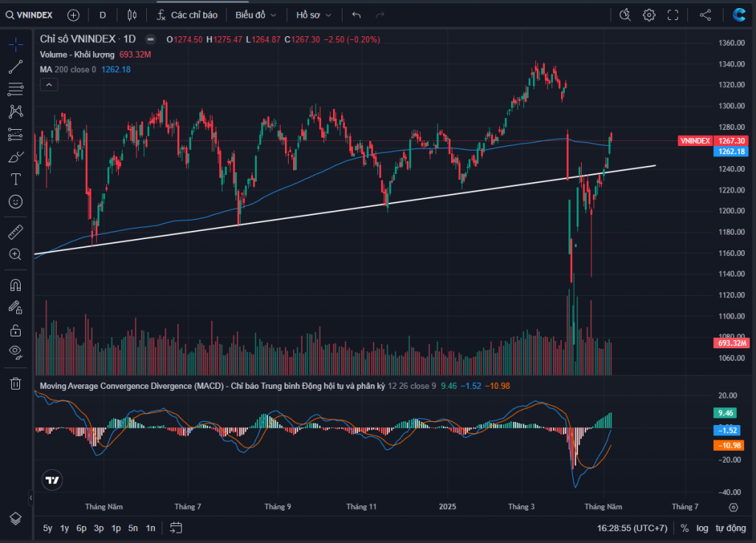This screenshot has width=756, height=543.
Task: Set time range to 3p
Action: 99,528
